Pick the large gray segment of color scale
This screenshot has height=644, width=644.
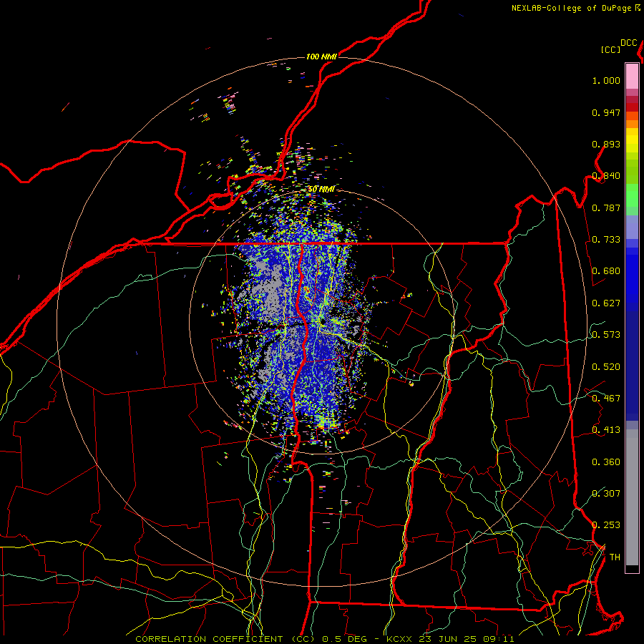tap(632, 497)
